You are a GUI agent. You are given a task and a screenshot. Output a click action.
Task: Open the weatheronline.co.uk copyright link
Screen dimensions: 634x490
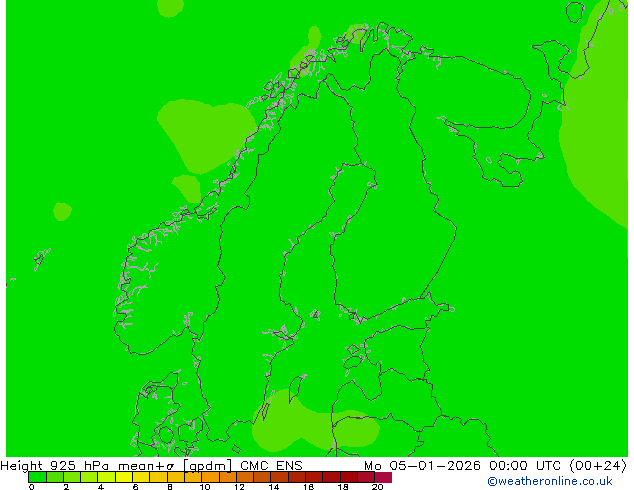point(549,481)
